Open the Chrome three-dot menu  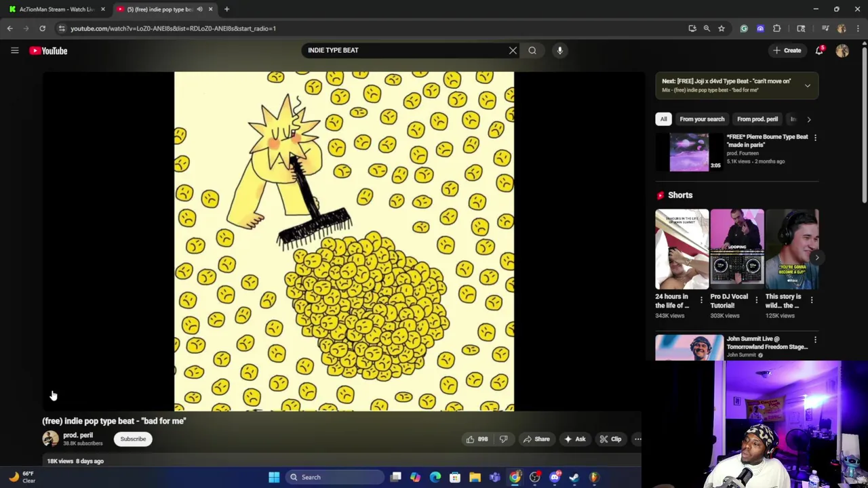coord(858,28)
